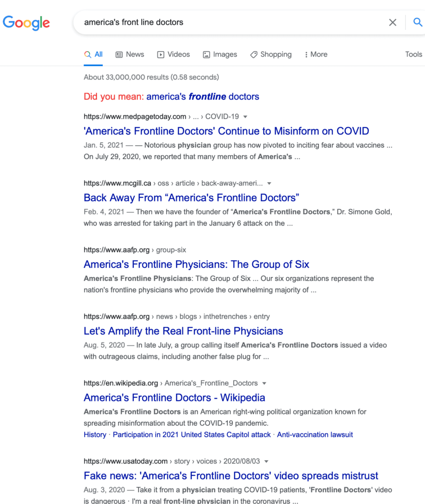Expand the Wikipedia result dropdown arrow
Screen dimensions: 425x504
(264, 383)
